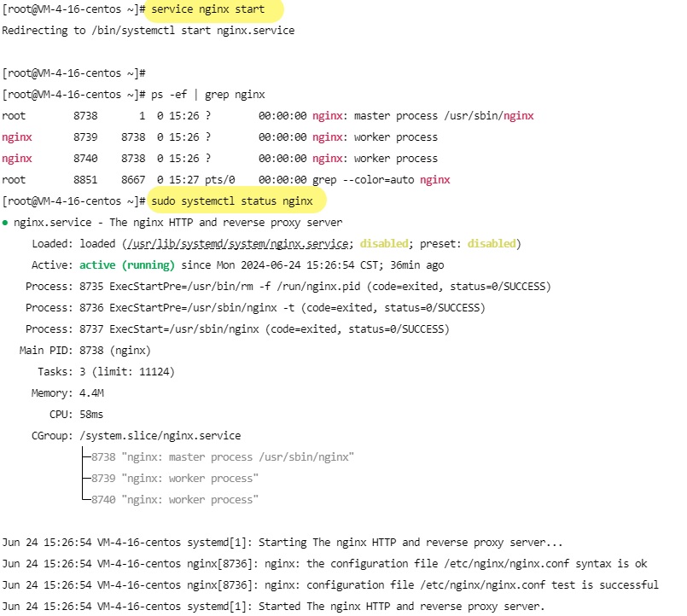Viewport: 687px width, 616px height.
Task: Click the 'CPU: 58ms' value
Action: (x=91, y=415)
